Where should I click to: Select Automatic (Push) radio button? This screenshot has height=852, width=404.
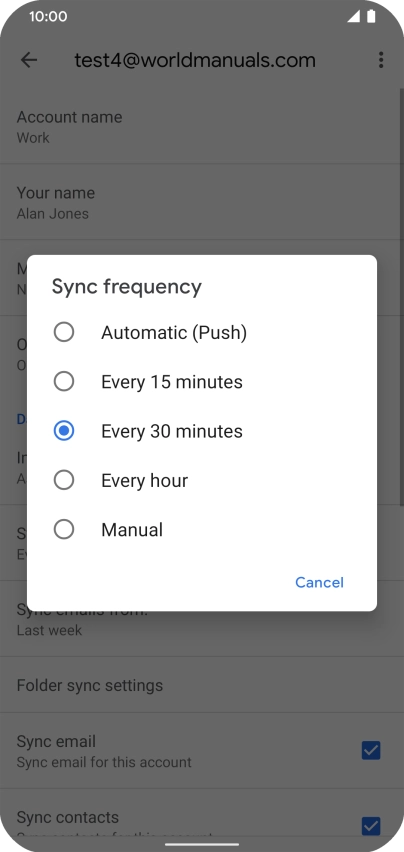click(x=64, y=332)
